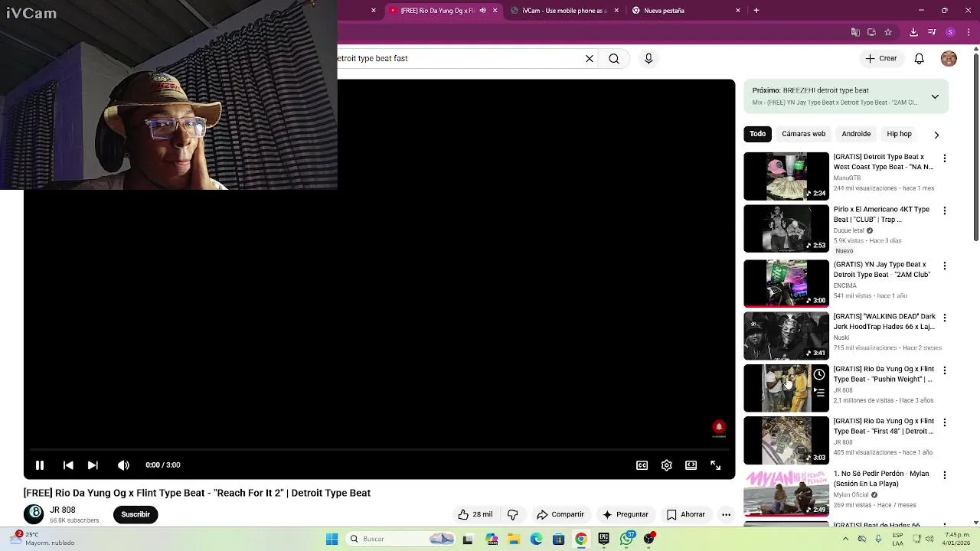Image resolution: width=980 pixels, height=551 pixels.
Task: Open the Crear menu
Action: 881,58
